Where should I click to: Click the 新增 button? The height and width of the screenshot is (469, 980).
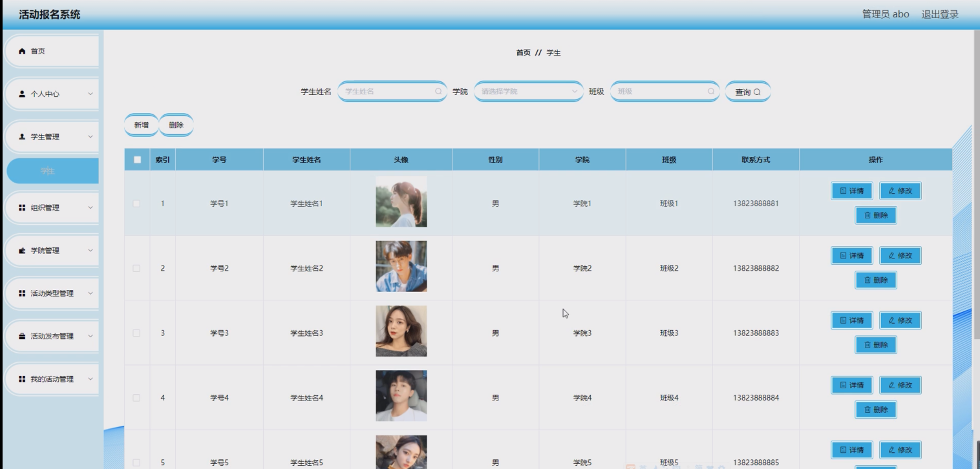tap(142, 125)
